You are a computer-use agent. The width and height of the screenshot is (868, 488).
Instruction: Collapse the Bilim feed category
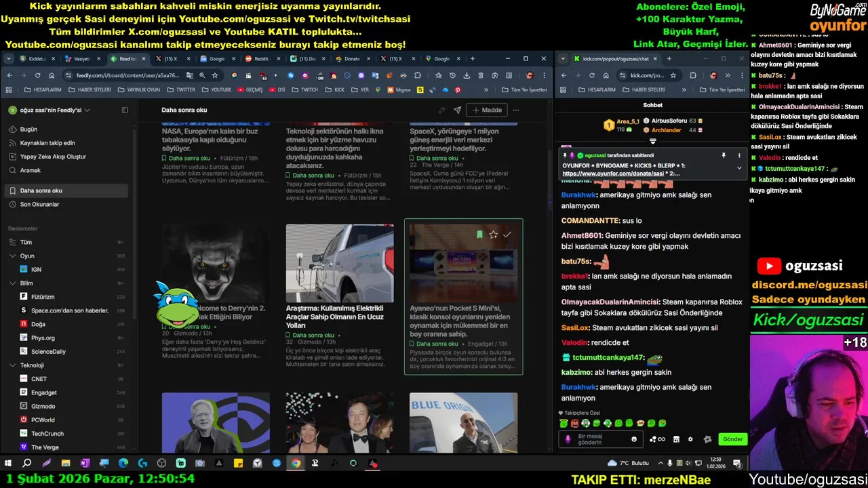click(x=13, y=283)
